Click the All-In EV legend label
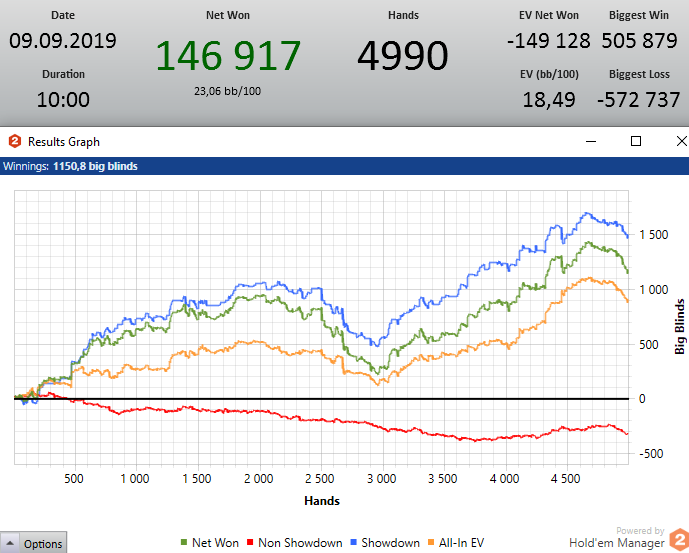The image size is (689, 553). pyautogui.click(x=461, y=543)
